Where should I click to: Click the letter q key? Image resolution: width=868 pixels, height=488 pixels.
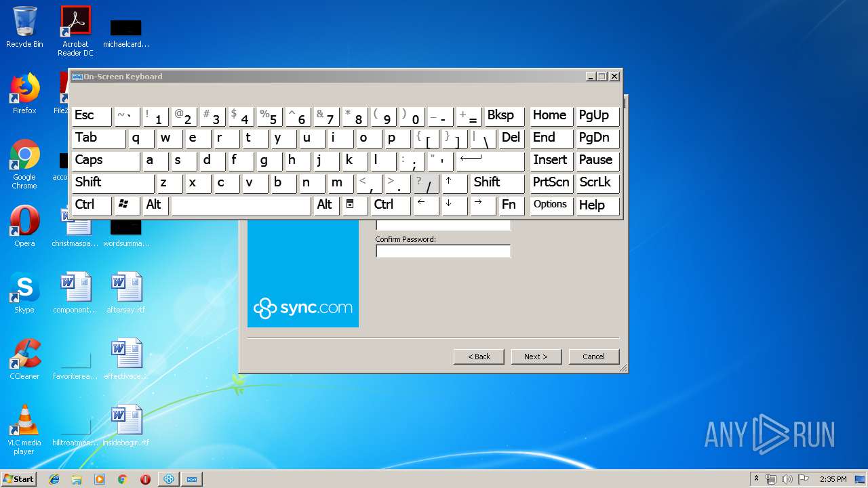tap(141, 138)
